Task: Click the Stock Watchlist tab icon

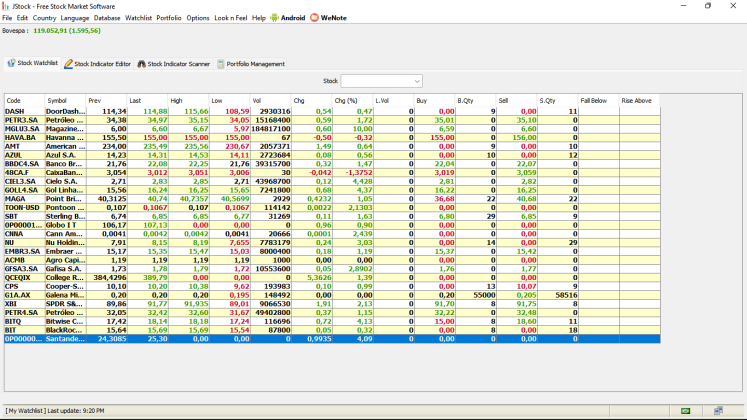Action: (11, 63)
